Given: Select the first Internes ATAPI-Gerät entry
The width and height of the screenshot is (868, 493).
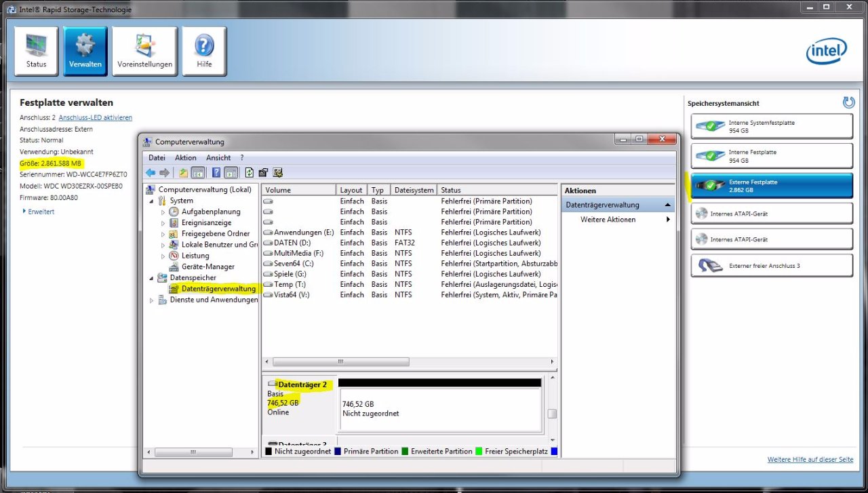Looking at the screenshot, I should tap(772, 214).
